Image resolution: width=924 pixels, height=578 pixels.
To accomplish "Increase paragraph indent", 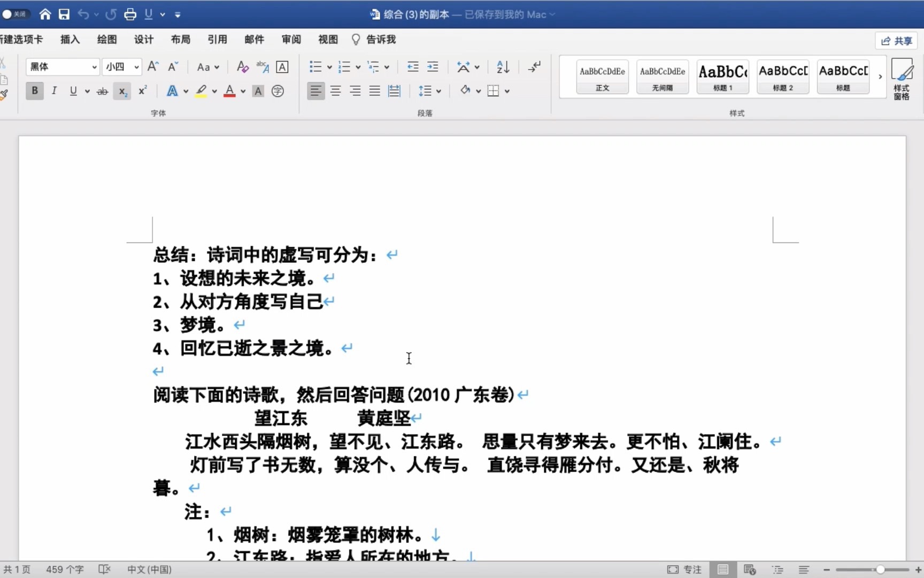I will (433, 66).
